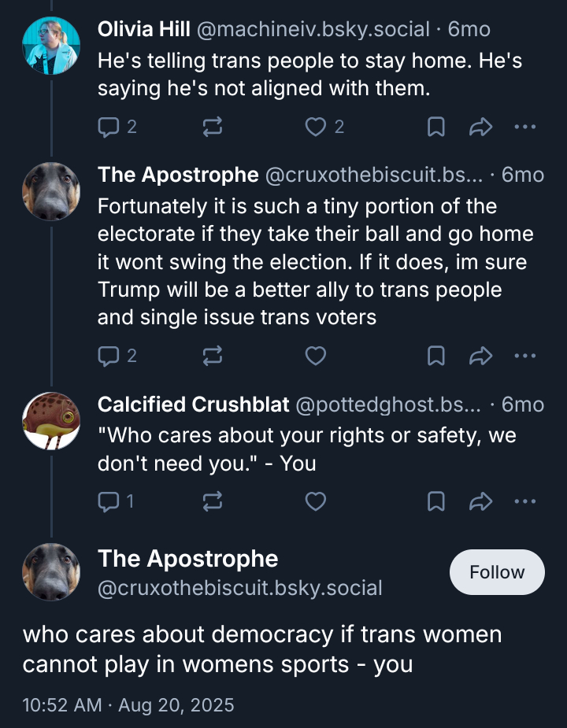567x728 pixels.
Task: Open the 10:52 AM Aug 20, 2025 timestamp
Action: click(x=128, y=704)
